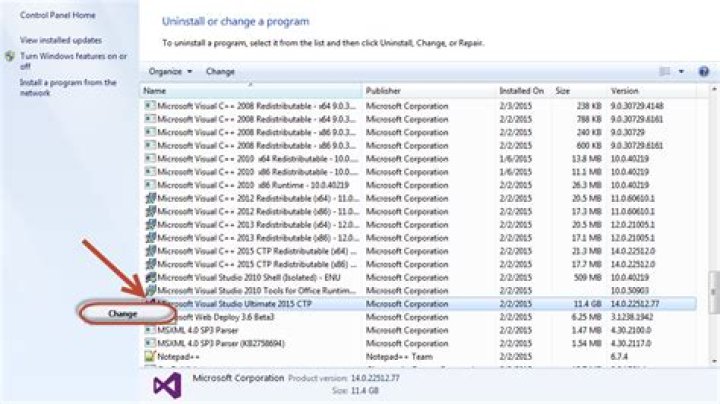Click the 788 KB size cell
720x404 pixels.
pyautogui.click(x=589, y=119)
